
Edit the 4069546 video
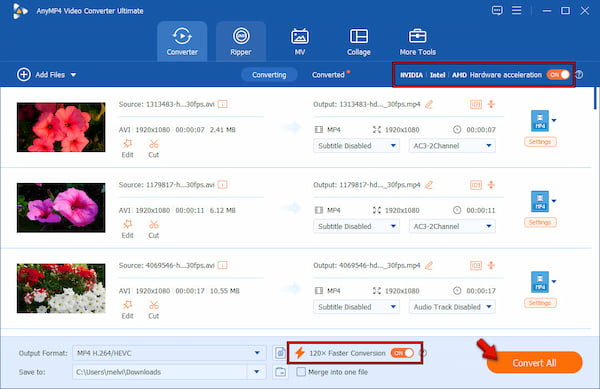pyautogui.click(x=127, y=310)
